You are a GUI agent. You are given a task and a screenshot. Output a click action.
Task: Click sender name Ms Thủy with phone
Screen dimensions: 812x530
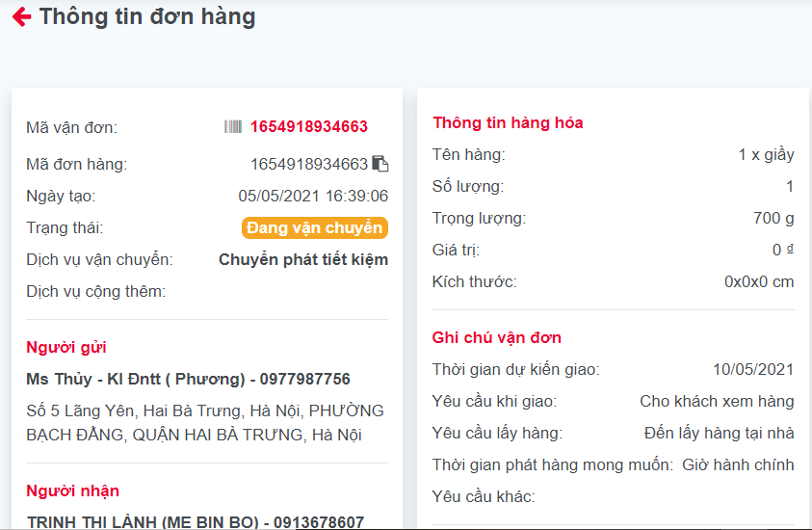(x=188, y=380)
